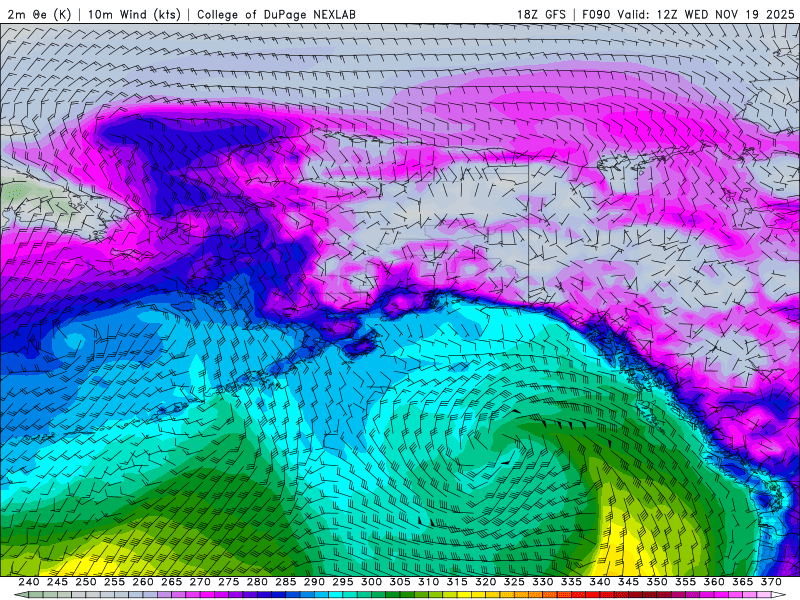
Task: Click the 260 value on the color scale
Action: pyautogui.click(x=143, y=582)
